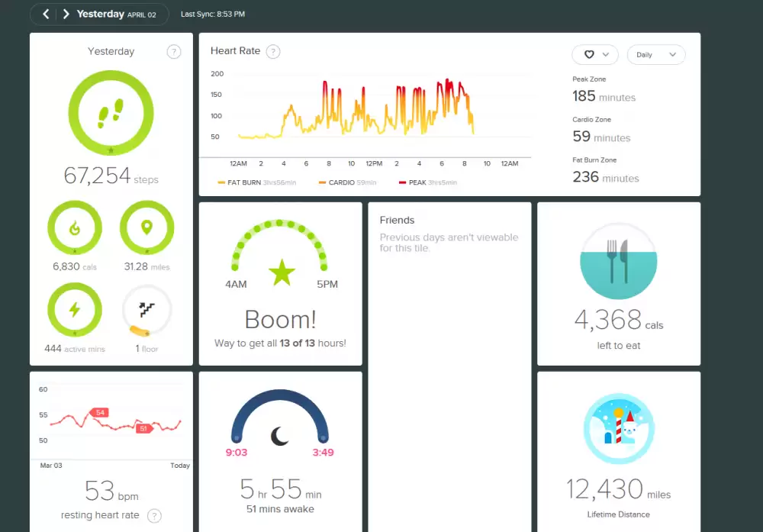Click the active minutes lightning bolt icon
Image resolution: width=763 pixels, height=532 pixels.
coord(75,309)
